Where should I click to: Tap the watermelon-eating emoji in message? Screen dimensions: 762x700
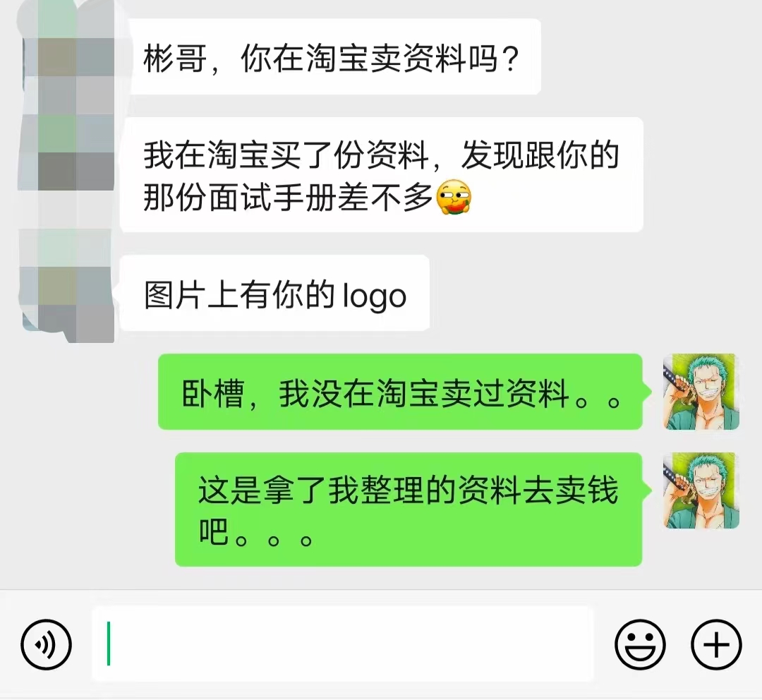454,198
